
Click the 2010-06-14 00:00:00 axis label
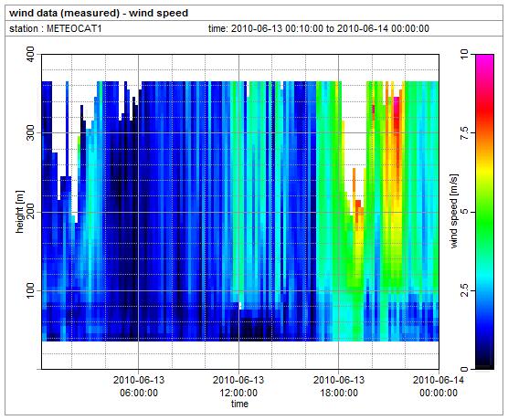click(439, 386)
